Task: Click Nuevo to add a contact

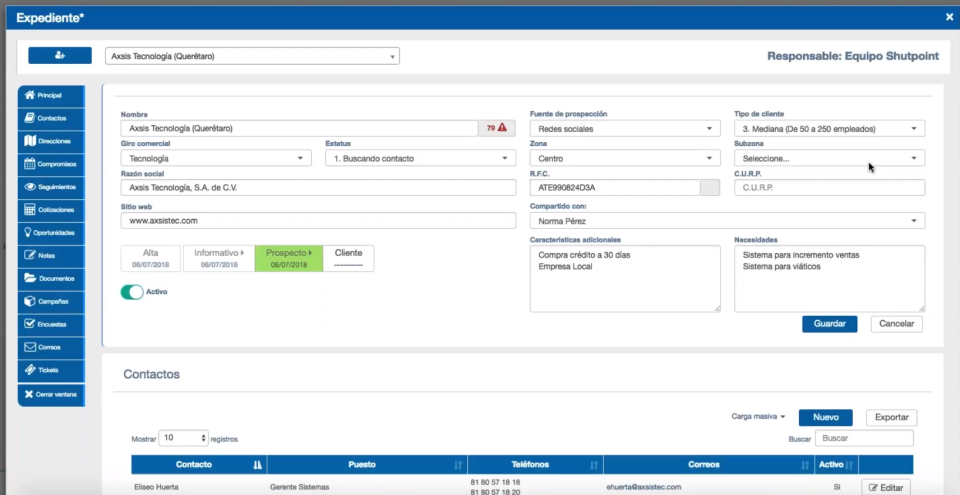Action: (825, 417)
